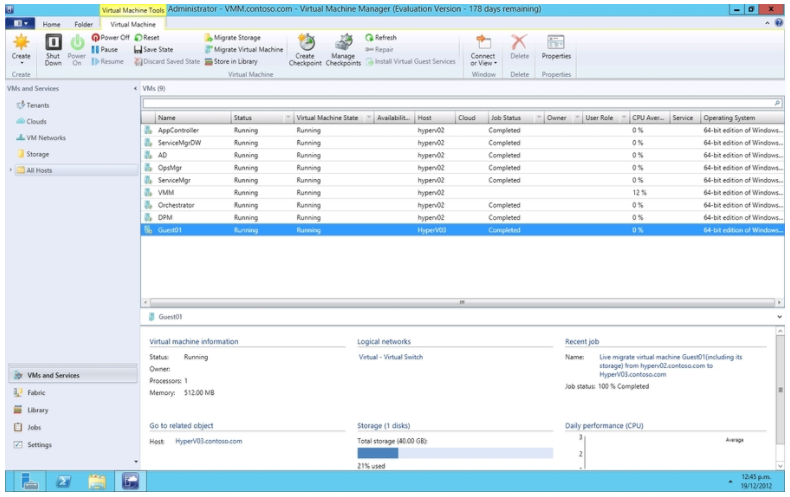Open Connect or View menu
790x497 pixels.
pos(483,49)
